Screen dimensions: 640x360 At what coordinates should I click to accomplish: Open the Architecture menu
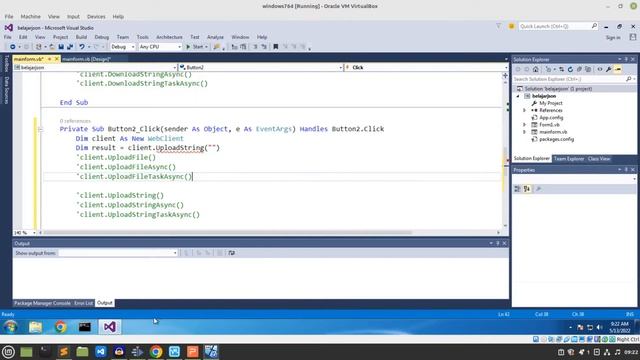point(169,37)
